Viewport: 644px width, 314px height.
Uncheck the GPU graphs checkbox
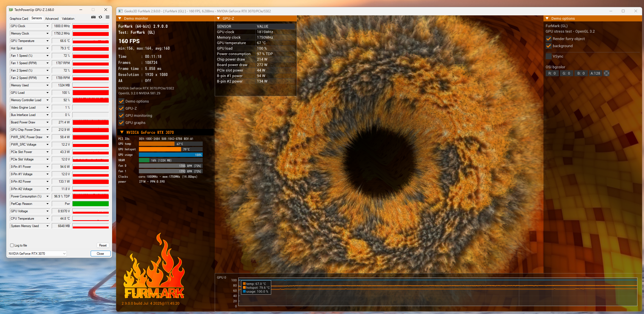click(121, 123)
